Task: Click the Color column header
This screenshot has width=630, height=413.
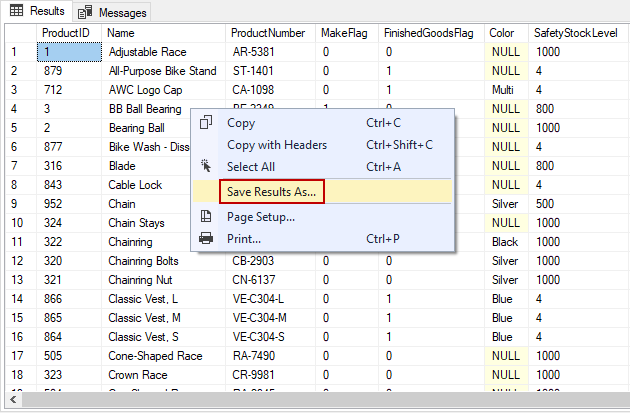Action: click(x=502, y=33)
